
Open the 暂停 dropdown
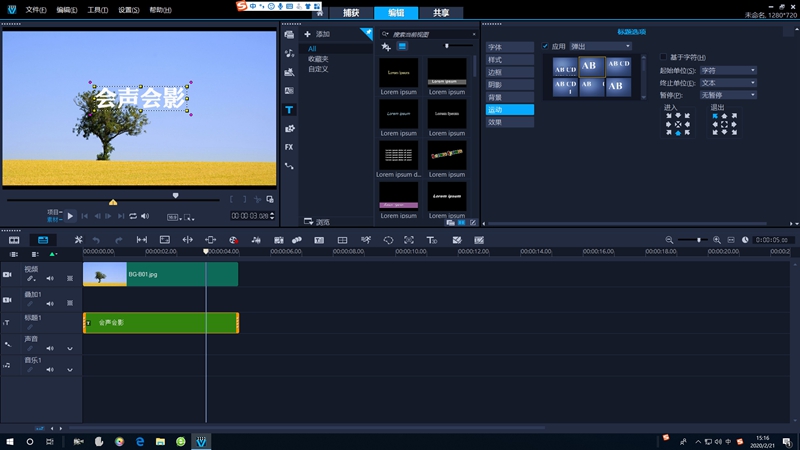click(728, 95)
